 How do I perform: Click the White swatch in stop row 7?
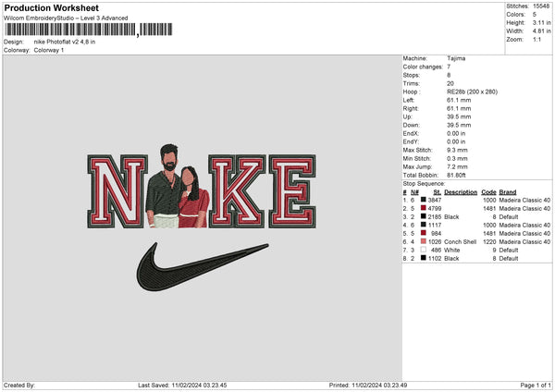[x=424, y=250]
